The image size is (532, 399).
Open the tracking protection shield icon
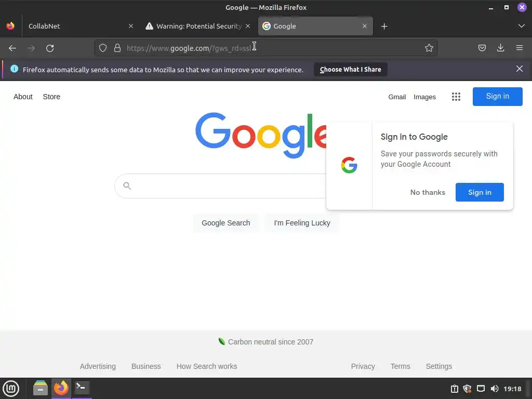click(x=103, y=48)
